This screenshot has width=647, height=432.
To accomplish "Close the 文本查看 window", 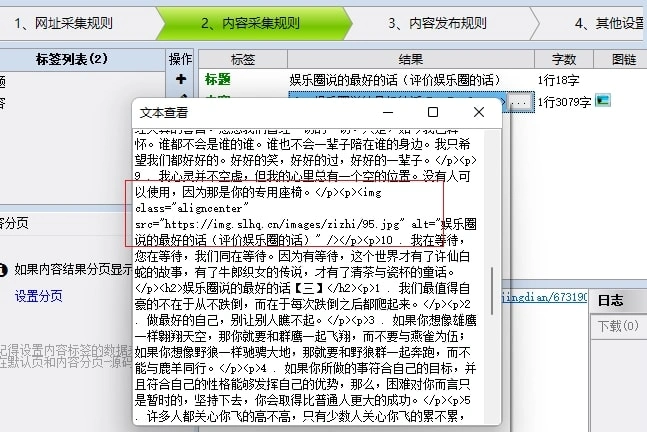I will (479, 113).
